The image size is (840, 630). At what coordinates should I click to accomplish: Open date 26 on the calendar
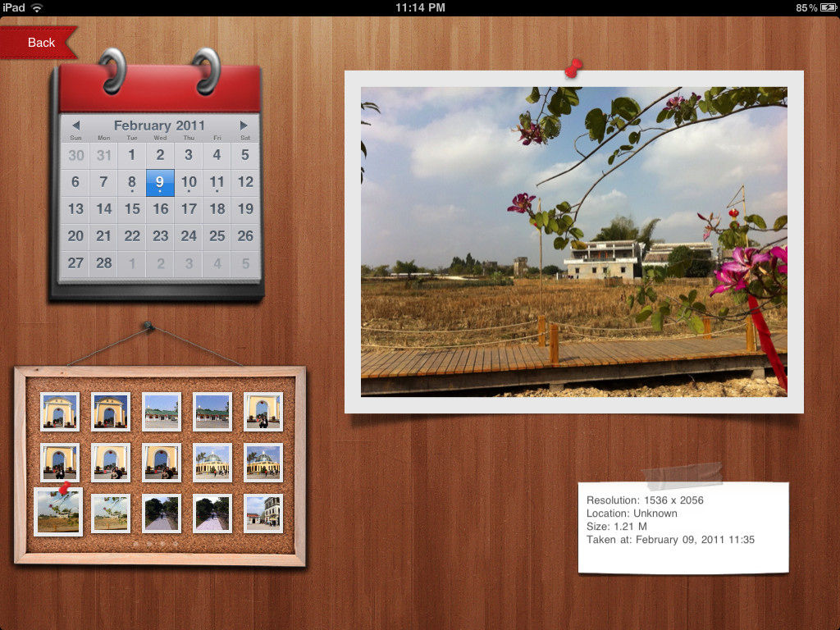click(x=245, y=236)
